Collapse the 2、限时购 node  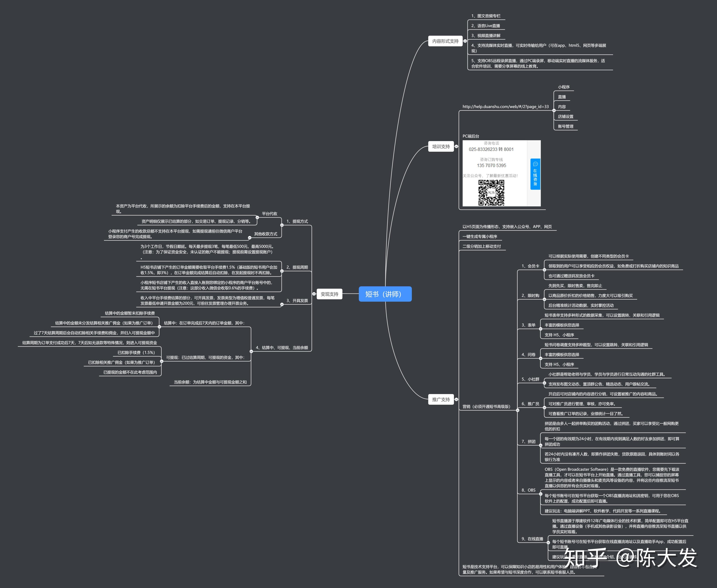[x=544, y=299]
